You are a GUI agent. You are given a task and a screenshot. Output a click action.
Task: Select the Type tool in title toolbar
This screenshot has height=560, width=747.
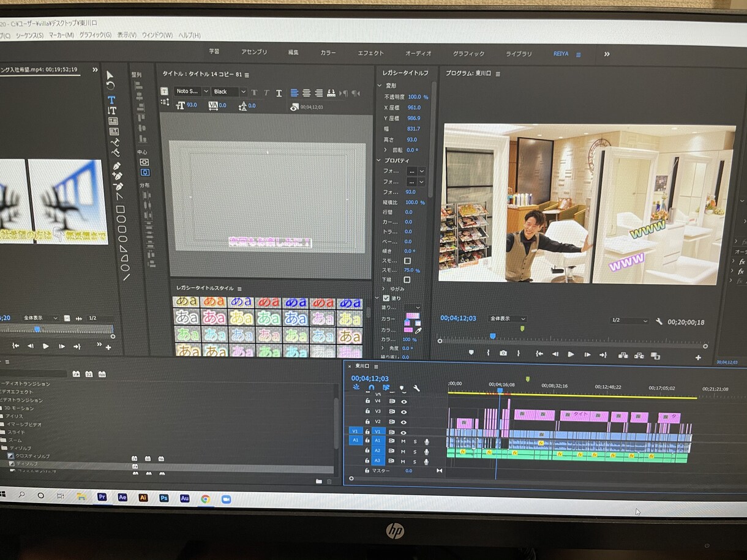(111, 100)
